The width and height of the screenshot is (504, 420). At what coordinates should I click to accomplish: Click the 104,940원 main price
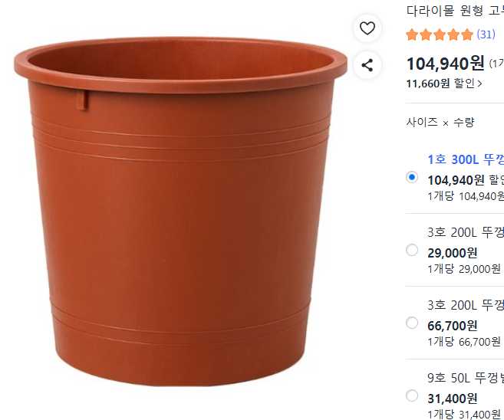[445, 64]
